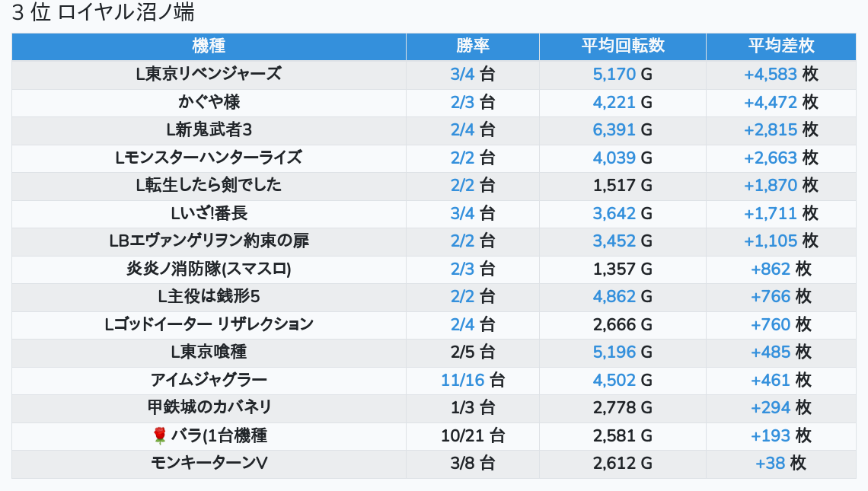
Task: Click the LBエヴァンゲリヲン約束の扉 machine name
Action: tap(209, 241)
